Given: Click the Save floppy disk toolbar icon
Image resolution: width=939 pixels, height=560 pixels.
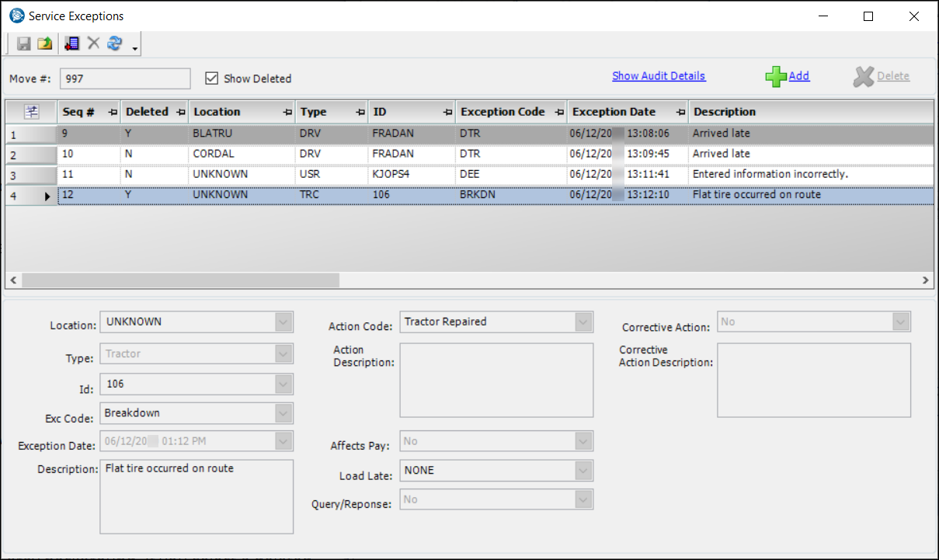Looking at the screenshot, I should click(x=24, y=44).
